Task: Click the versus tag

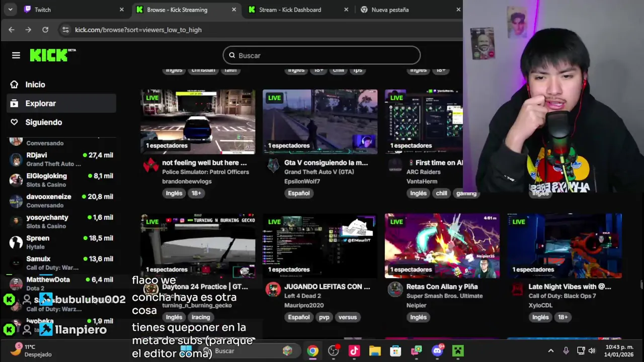Action: point(348,317)
